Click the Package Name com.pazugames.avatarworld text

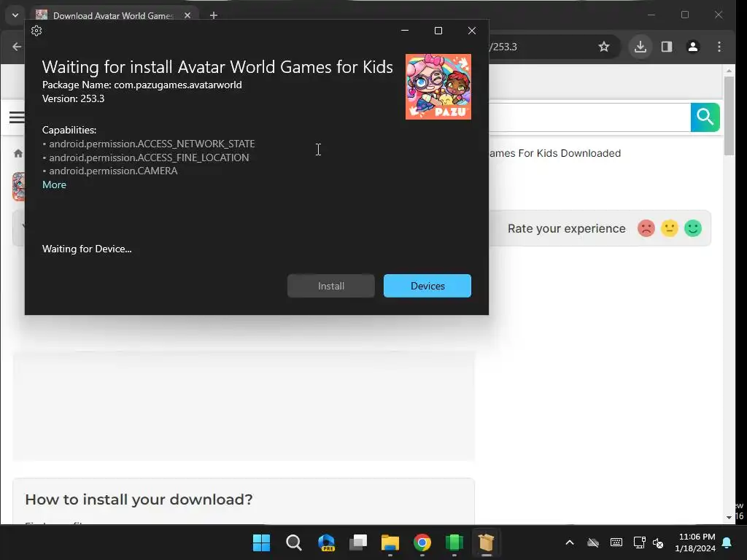pyautogui.click(x=142, y=85)
